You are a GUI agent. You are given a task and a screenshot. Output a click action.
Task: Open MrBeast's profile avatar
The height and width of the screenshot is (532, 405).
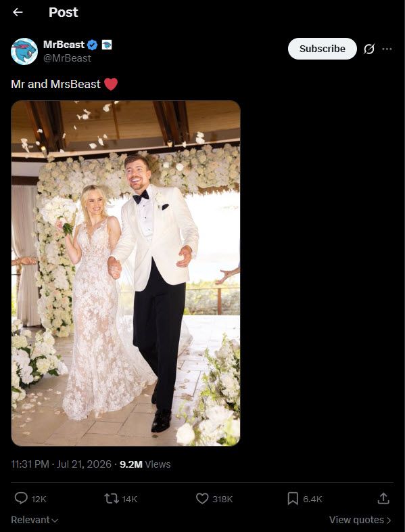coord(24,51)
